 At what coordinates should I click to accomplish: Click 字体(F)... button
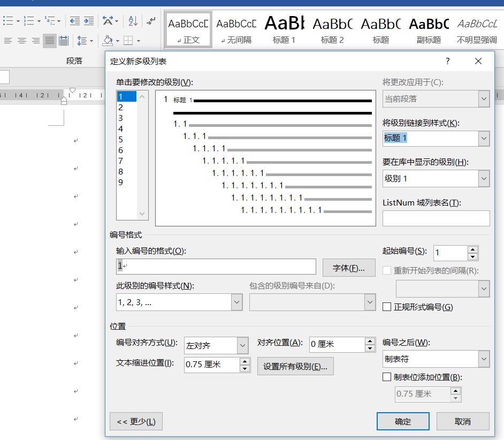[x=349, y=268]
